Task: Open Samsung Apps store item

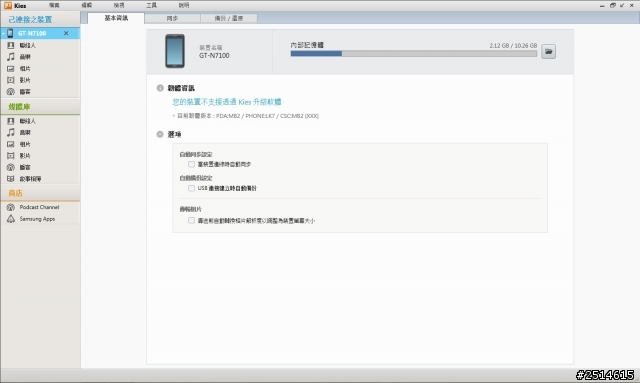Action: (x=40, y=219)
